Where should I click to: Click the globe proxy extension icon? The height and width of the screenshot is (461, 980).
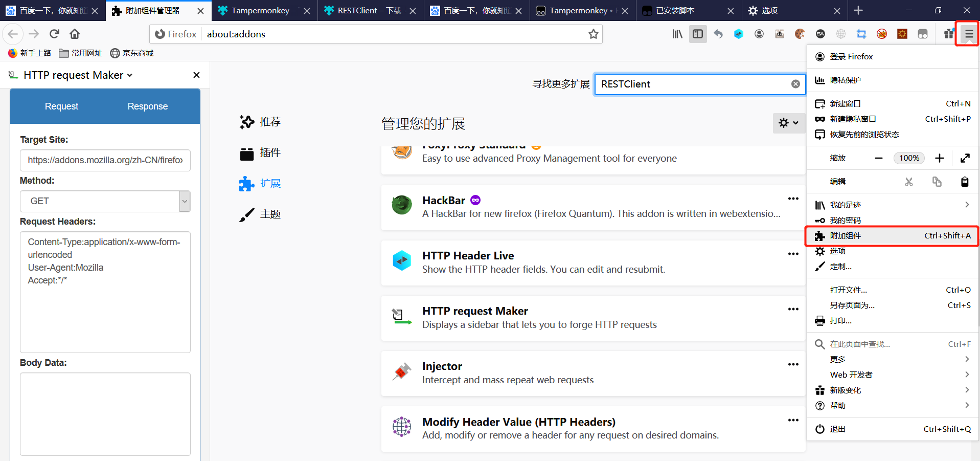(x=841, y=34)
